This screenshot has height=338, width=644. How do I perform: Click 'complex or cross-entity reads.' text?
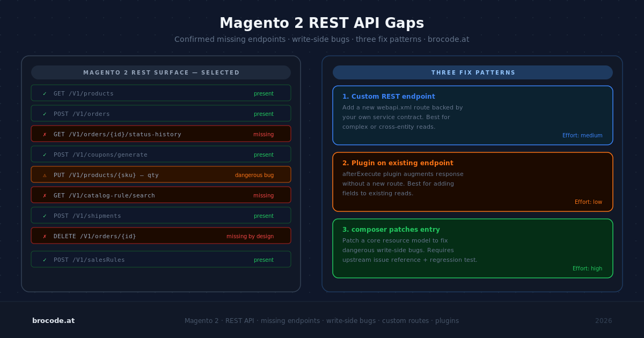tap(389, 127)
